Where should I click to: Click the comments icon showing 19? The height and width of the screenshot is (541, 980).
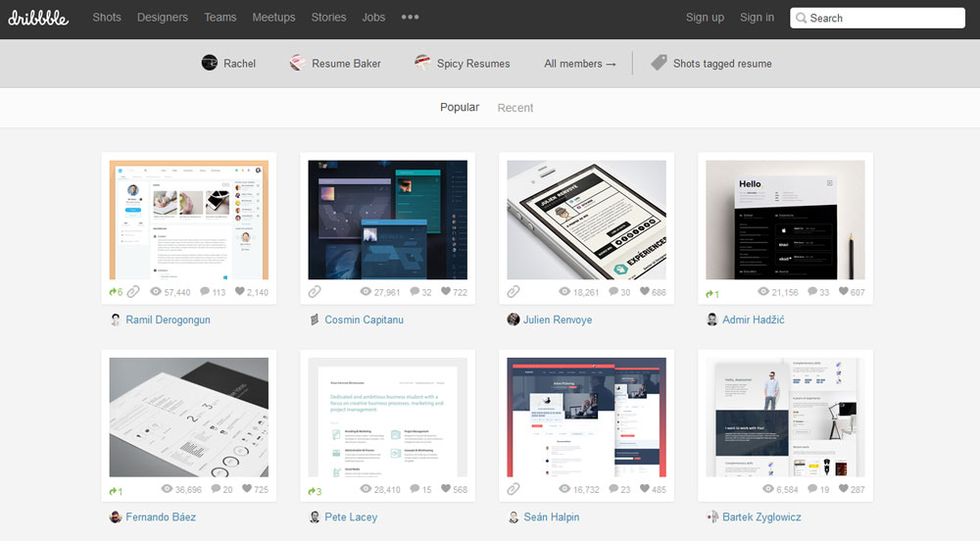pos(812,488)
